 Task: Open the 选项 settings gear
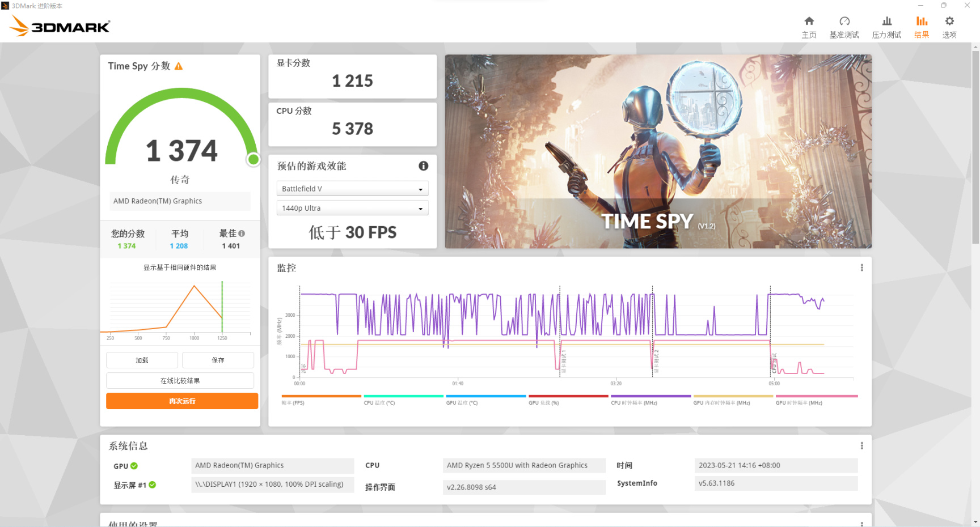949,22
